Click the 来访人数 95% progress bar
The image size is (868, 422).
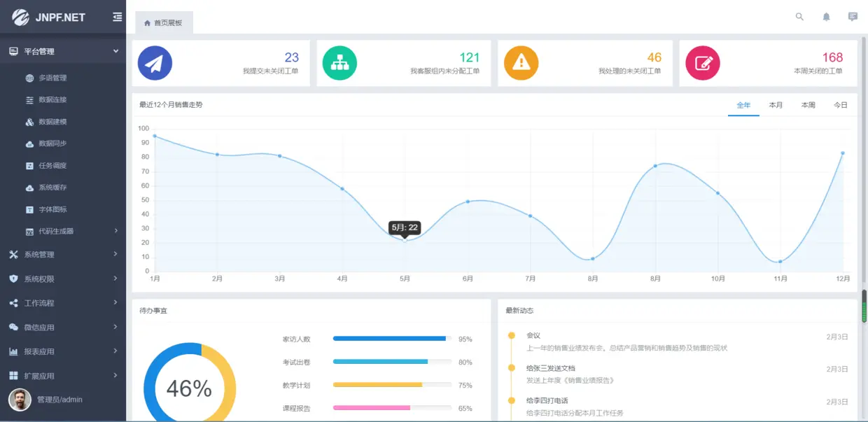click(x=392, y=339)
